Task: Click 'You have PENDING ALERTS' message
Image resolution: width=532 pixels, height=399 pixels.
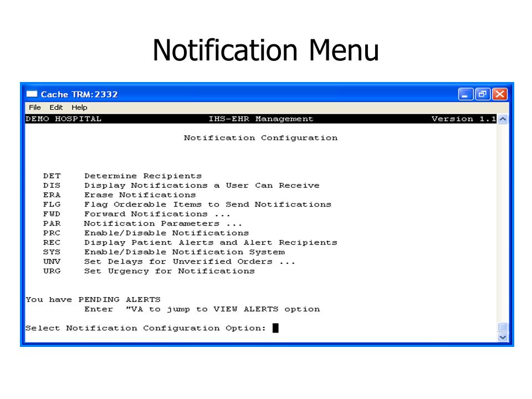Action: click(x=93, y=299)
